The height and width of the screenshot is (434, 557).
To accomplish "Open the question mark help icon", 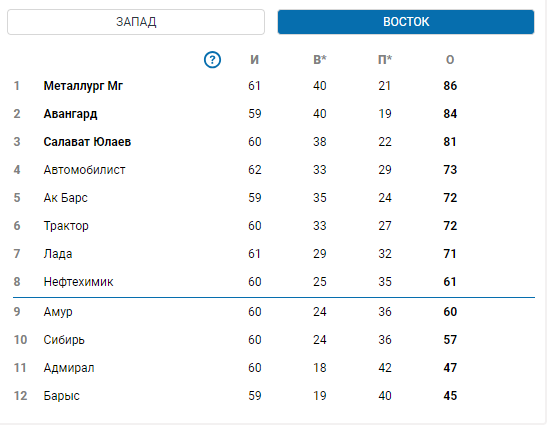I will pyautogui.click(x=212, y=60).
